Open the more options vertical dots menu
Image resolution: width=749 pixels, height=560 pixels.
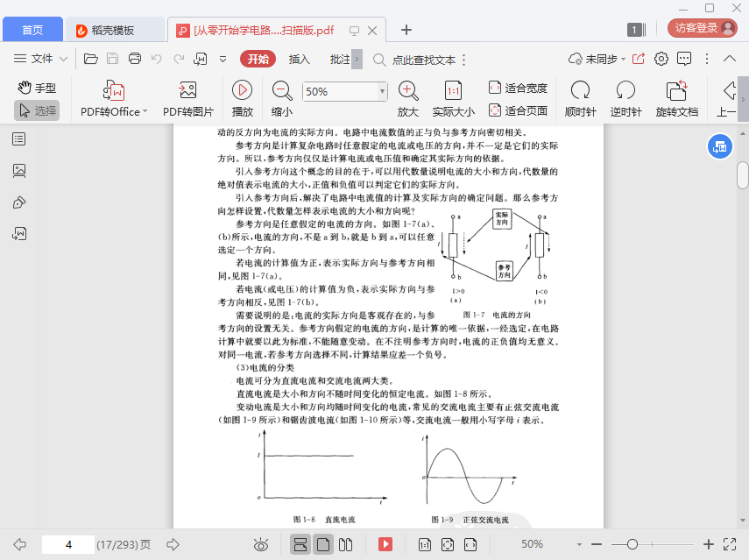[707, 59]
